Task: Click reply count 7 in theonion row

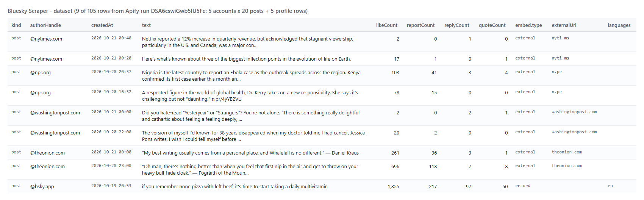Action: tap(470, 167)
